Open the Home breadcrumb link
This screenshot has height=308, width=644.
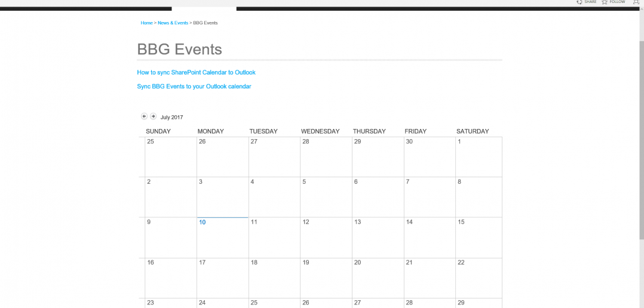[x=146, y=23]
